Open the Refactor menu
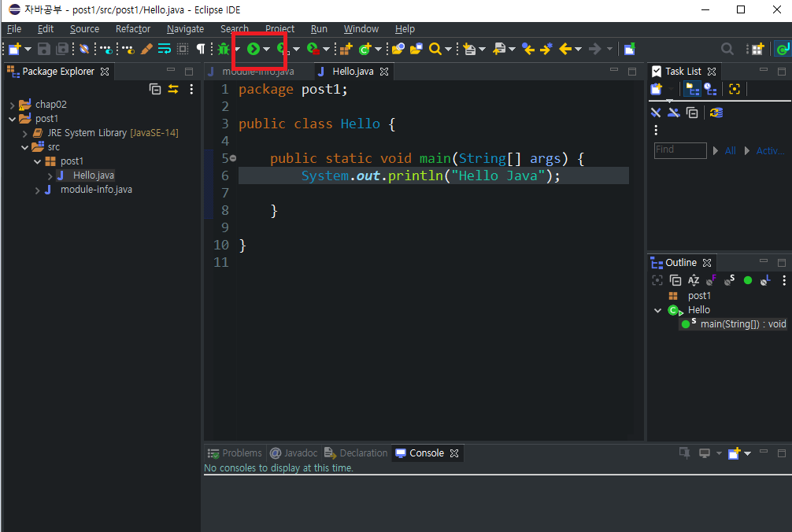 (133, 29)
